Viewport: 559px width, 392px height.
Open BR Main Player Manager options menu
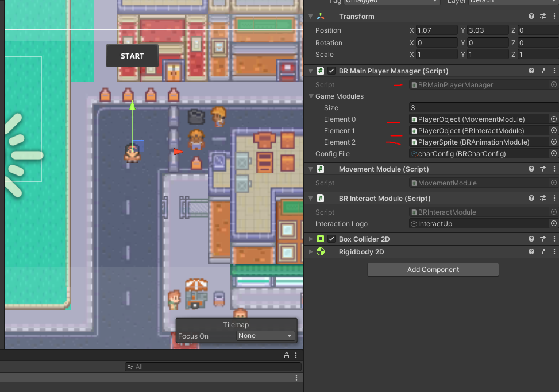[x=554, y=71]
